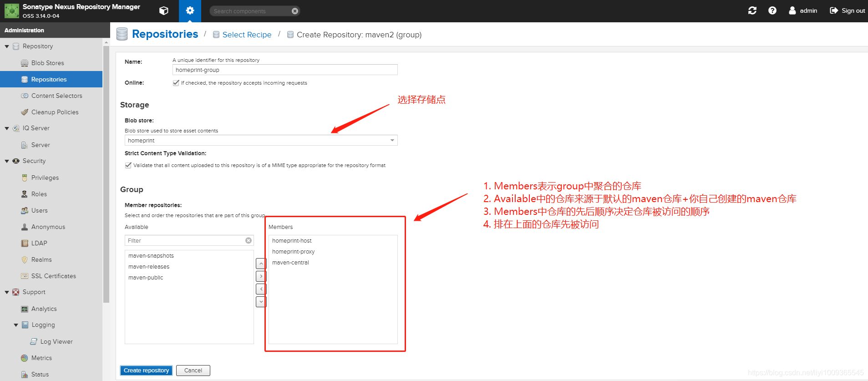Viewport: 868px width, 381px height.
Task: Collapse the Security tree section
Action: pos(7,161)
